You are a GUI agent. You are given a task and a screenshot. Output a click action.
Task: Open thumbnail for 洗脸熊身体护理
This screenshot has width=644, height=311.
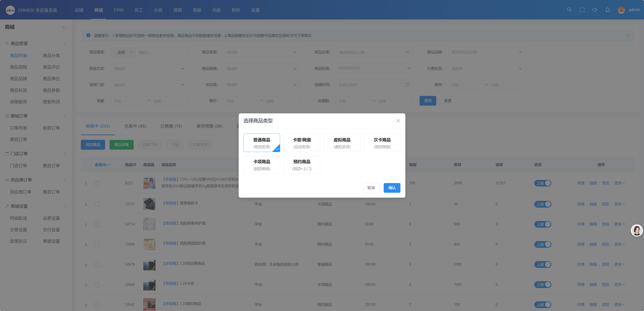pos(149,224)
